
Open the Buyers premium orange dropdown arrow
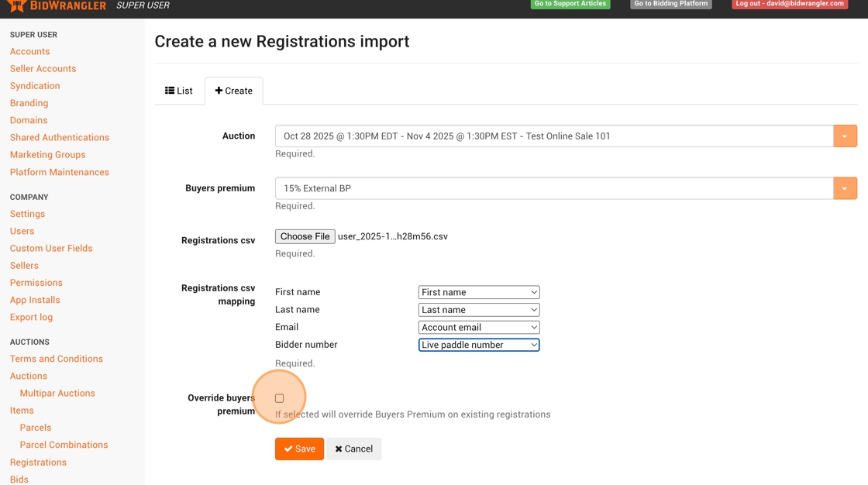pos(845,188)
